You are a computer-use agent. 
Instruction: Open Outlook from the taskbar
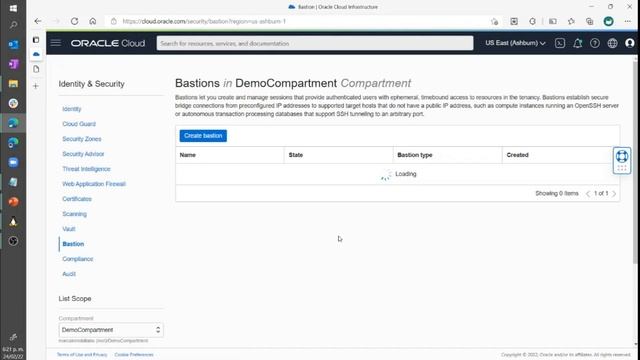click(x=13, y=44)
